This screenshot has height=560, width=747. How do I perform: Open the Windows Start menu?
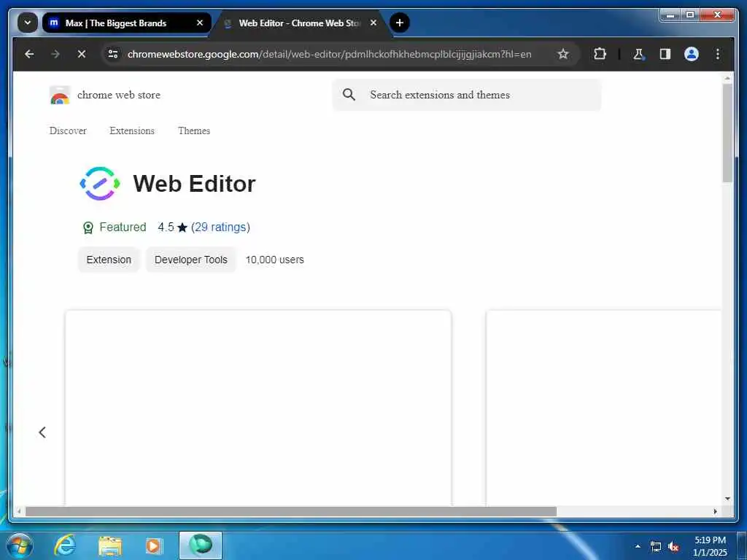coord(20,545)
